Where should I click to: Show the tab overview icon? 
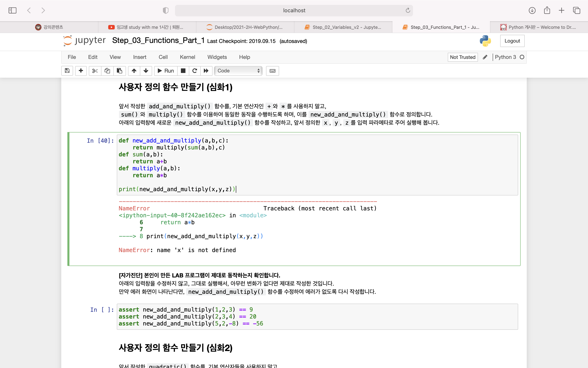pos(577,10)
